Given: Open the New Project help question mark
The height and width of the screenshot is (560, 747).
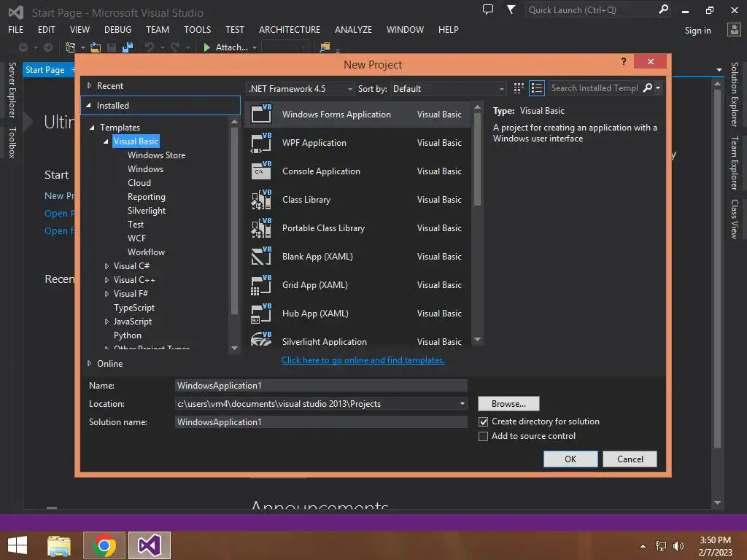Looking at the screenshot, I should coord(624,61).
